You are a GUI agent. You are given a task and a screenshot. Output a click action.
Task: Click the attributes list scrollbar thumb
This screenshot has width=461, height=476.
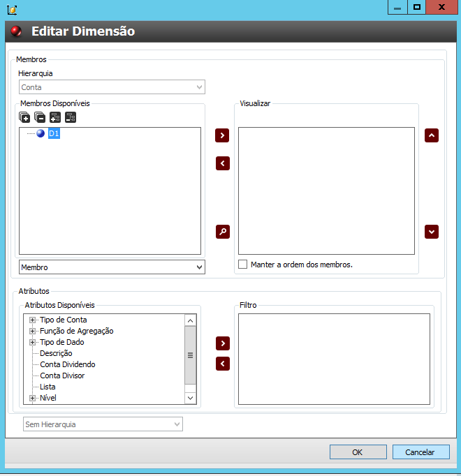coord(190,355)
